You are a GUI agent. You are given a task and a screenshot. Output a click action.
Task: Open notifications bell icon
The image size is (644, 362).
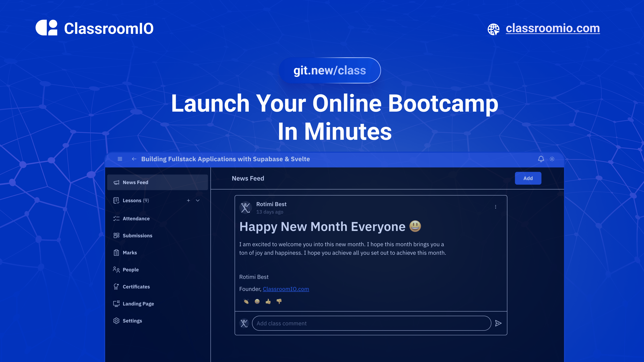[x=541, y=159]
